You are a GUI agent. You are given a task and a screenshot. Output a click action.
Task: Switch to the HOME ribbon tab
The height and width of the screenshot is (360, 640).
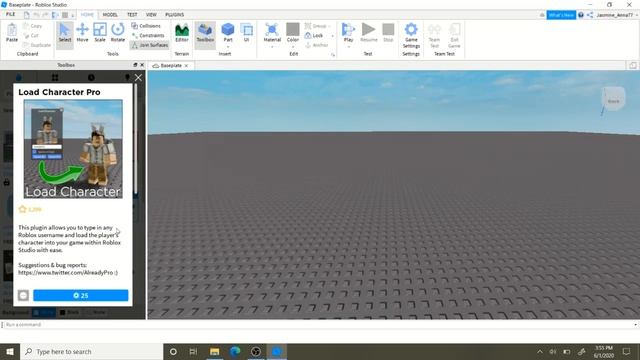pos(87,15)
